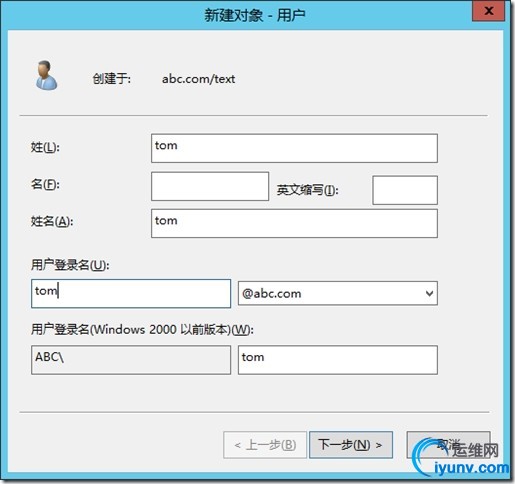Click 下一步(N) to continue
Viewport: 515px width, 484px height.
pos(351,445)
